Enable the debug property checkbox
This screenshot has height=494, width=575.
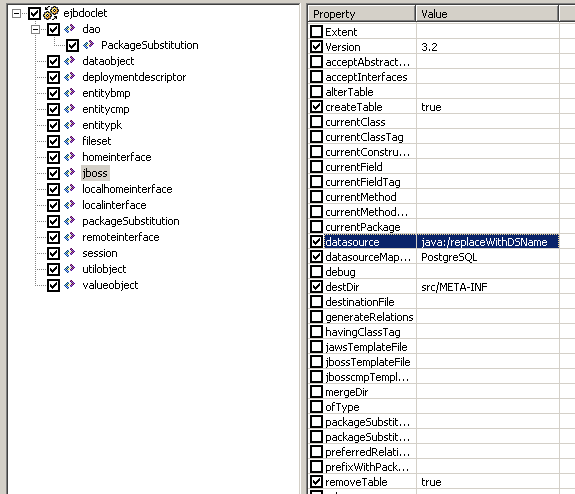[x=316, y=272]
